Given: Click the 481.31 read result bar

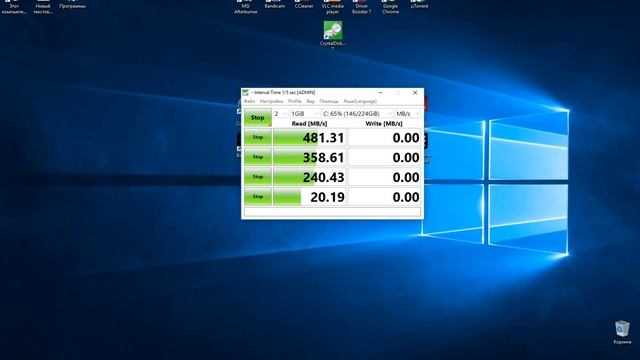Looking at the screenshot, I should (309, 138).
